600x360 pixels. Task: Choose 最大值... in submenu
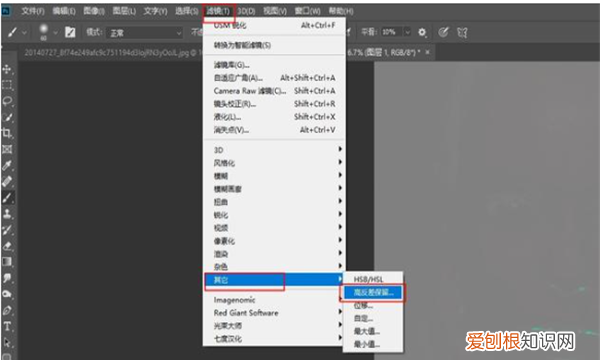373,332
